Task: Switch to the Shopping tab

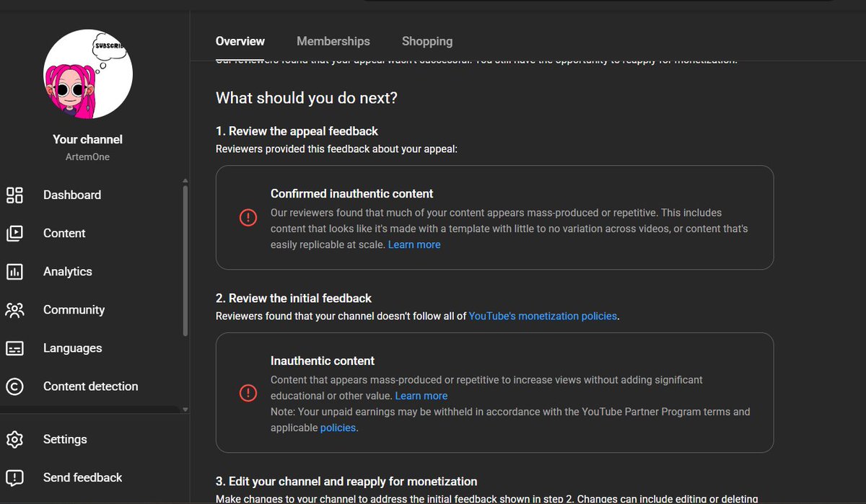Action: click(427, 41)
